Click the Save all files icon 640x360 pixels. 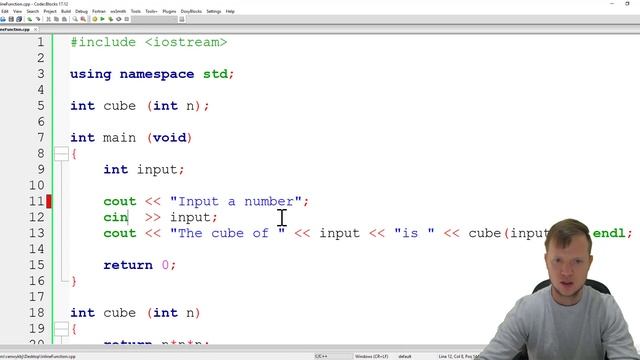(x=19, y=19)
